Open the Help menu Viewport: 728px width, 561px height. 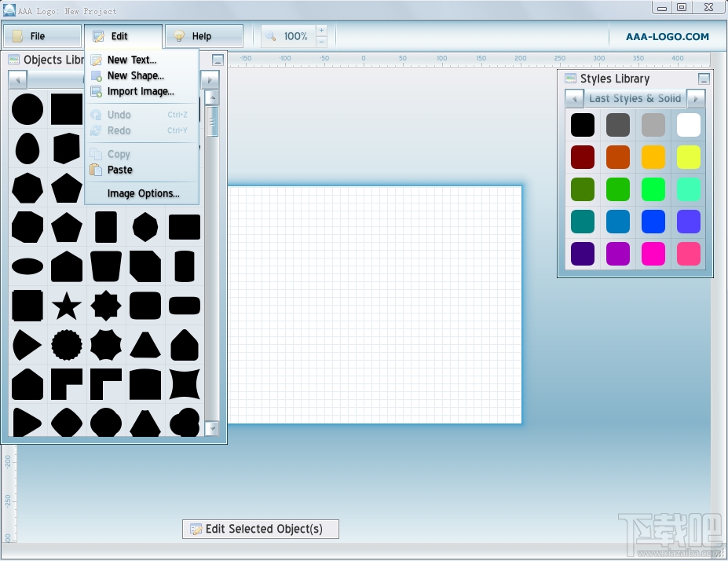pos(204,36)
